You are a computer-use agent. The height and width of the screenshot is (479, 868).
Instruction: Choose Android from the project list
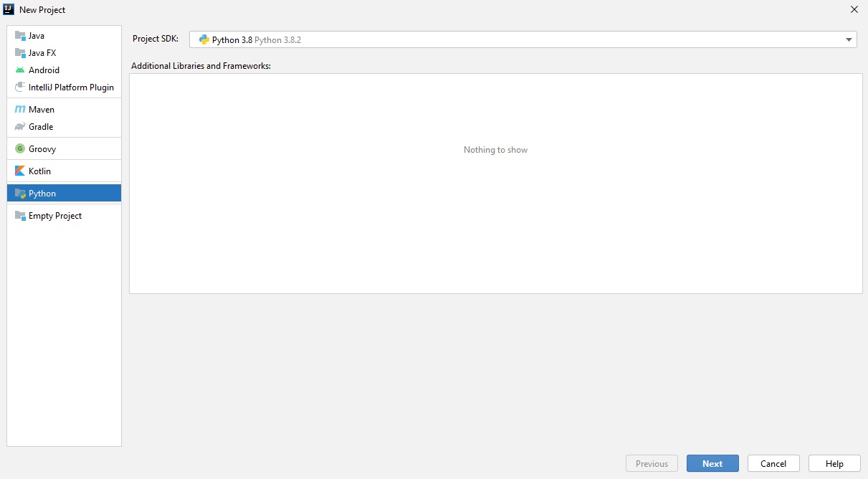coord(64,70)
